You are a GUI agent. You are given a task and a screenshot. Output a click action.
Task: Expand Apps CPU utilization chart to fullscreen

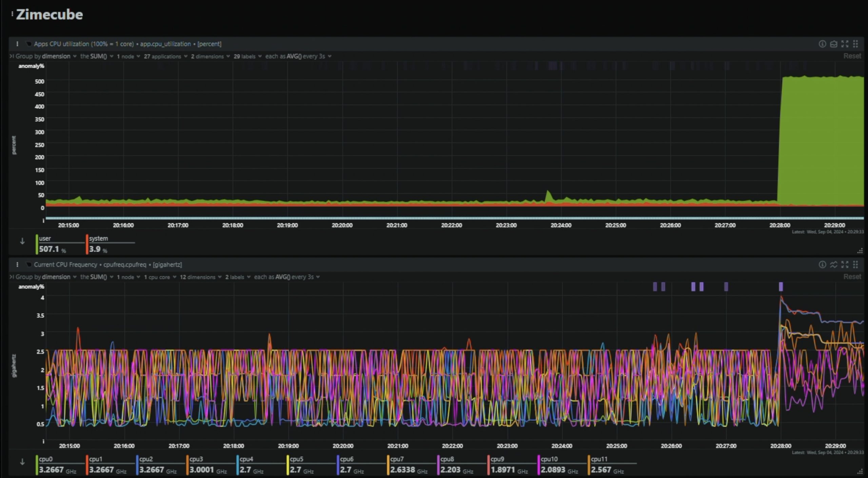[x=845, y=44]
